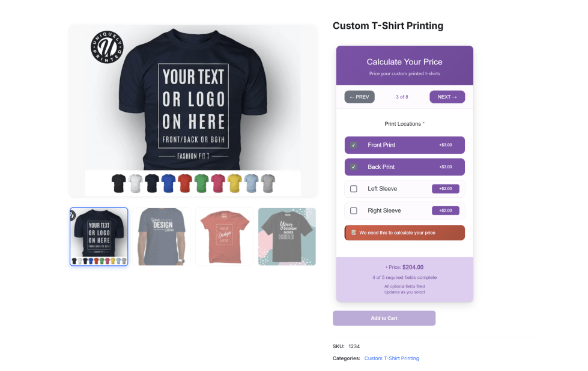This screenshot has height=371, width=588.
Task: Click the Uniquely Printed logo badge
Action: (107, 46)
